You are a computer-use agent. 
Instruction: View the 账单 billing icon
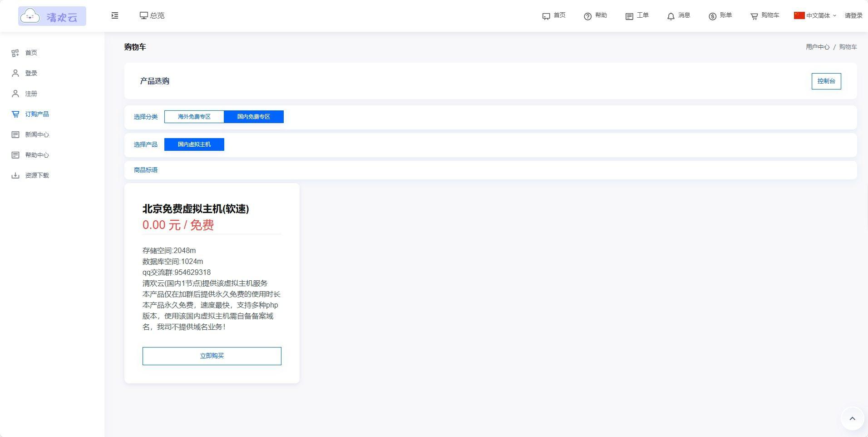(720, 15)
